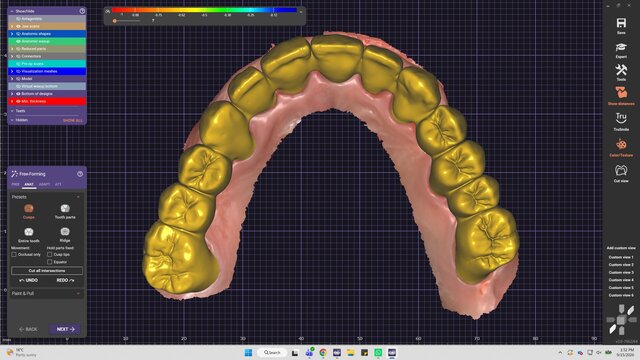Switch to the ANAT tab
Image resolution: width=640 pixels, height=360 pixels.
click(29, 184)
